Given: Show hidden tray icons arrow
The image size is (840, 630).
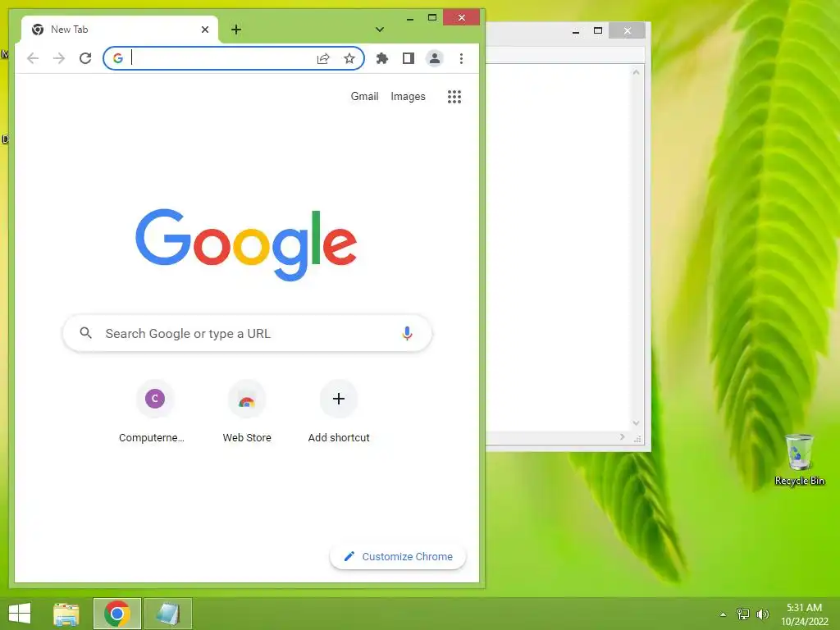Looking at the screenshot, I should pyautogui.click(x=724, y=614).
